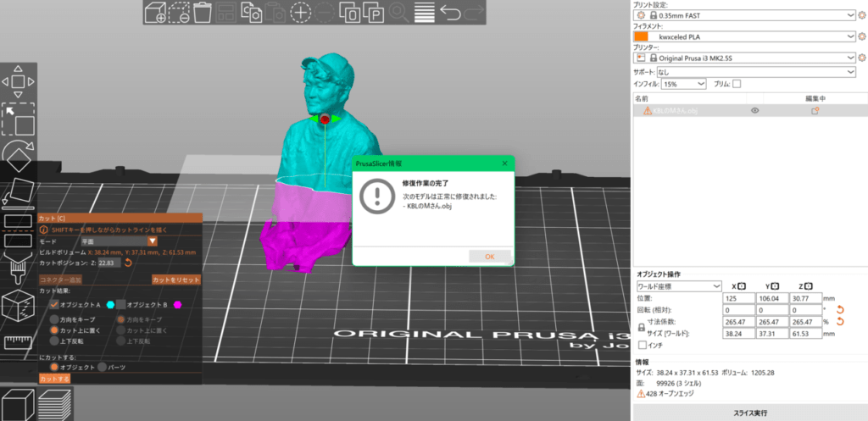The width and height of the screenshot is (868, 421).
Task: Mirror along Y axis icon
Action: (x=776, y=286)
